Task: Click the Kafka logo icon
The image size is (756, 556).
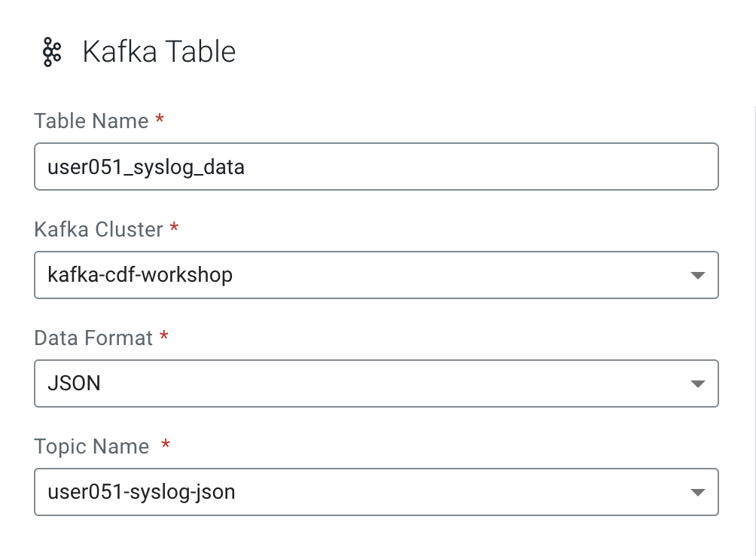Action: pyautogui.click(x=51, y=52)
